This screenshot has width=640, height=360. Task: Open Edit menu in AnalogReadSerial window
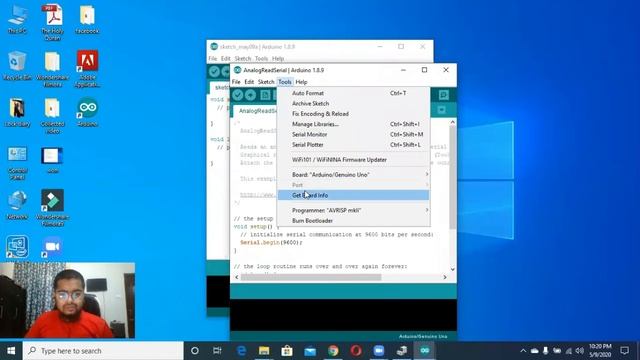coord(249,82)
